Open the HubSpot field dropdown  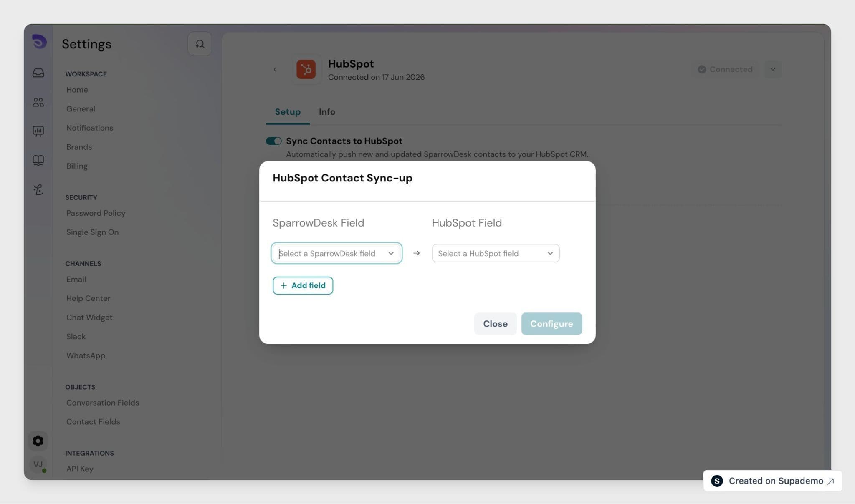pyautogui.click(x=496, y=253)
